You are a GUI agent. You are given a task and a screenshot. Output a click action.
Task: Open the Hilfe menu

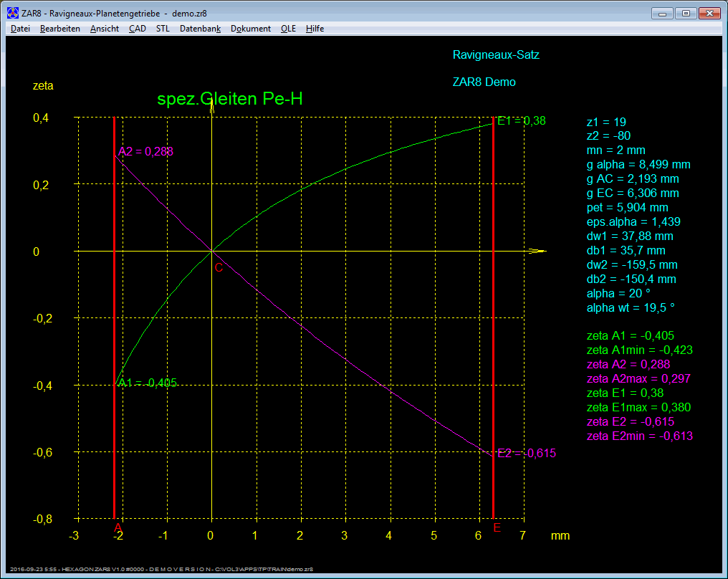pyautogui.click(x=315, y=29)
